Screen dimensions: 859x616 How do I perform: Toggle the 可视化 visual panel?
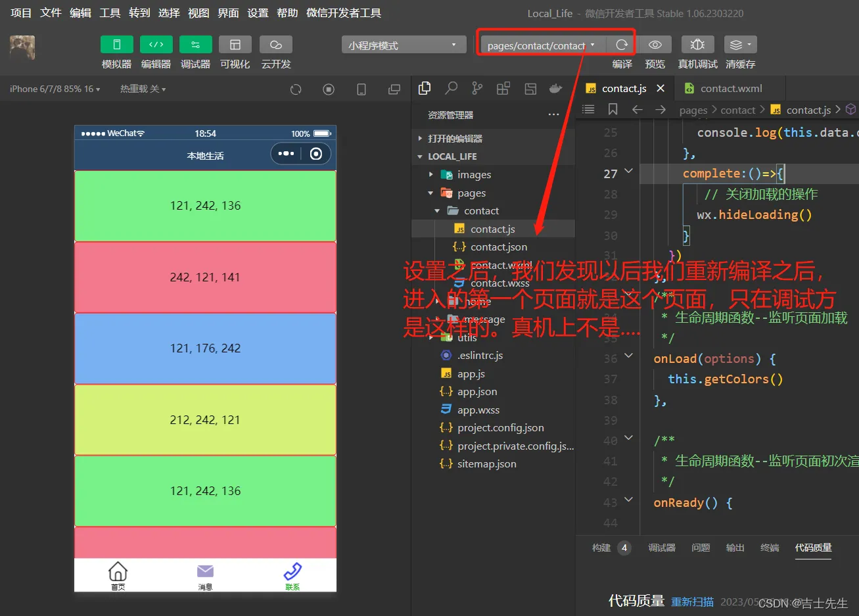pyautogui.click(x=235, y=45)
